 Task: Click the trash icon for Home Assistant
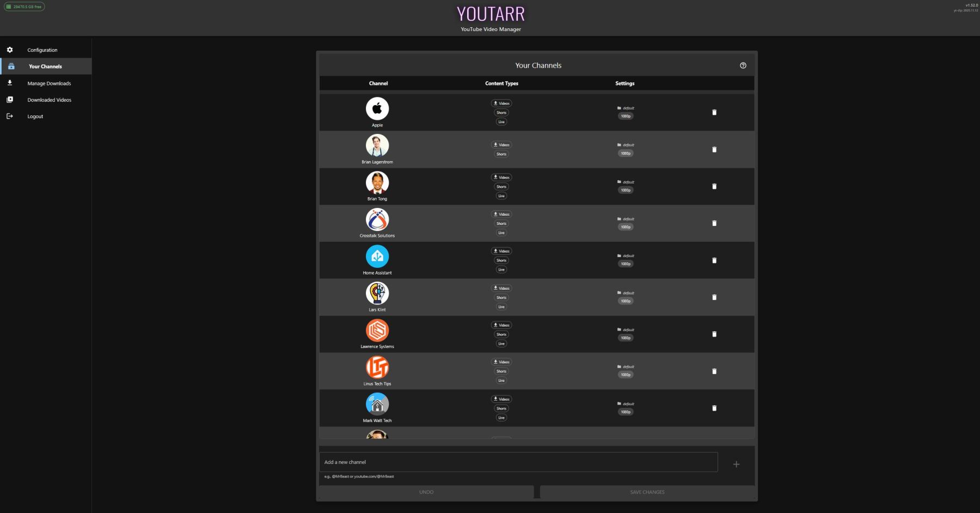click(714, 260)
